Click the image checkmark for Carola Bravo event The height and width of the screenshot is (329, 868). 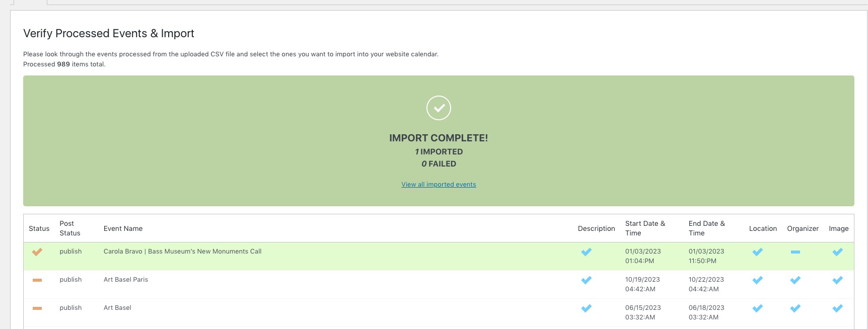coord(838,252)
